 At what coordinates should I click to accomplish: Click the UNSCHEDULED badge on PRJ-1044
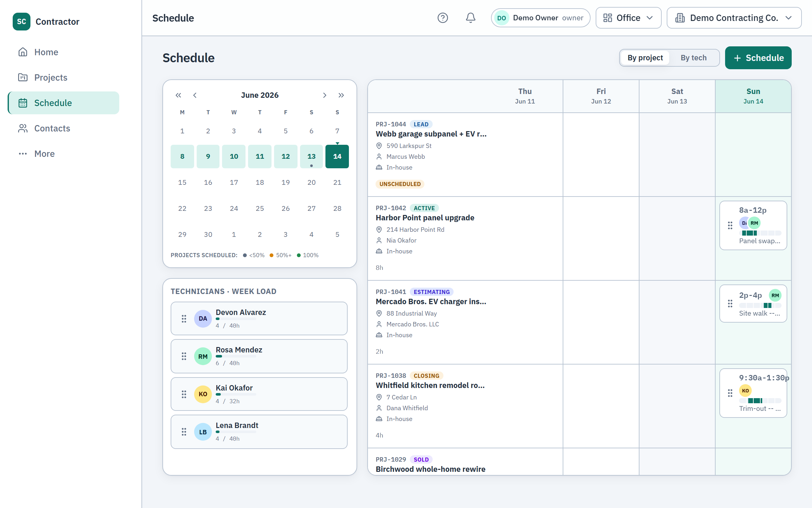pos(400,184)
